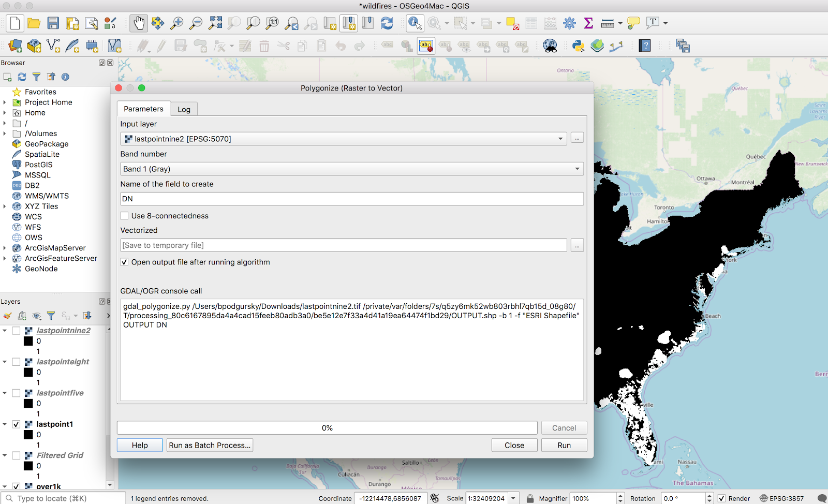The image size is (828, 504).
Task: Enable Use 8-connectedness option
Action: click(124, 216)
